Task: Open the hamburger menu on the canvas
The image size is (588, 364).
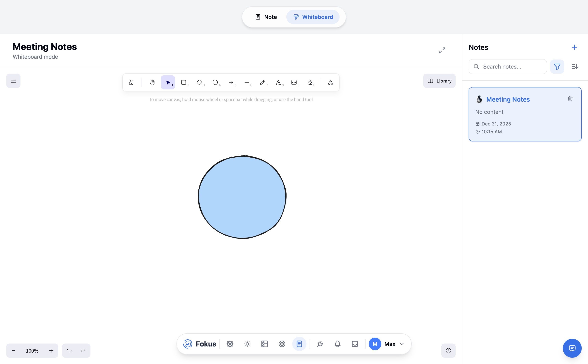Action: click(x=13, y=81)
